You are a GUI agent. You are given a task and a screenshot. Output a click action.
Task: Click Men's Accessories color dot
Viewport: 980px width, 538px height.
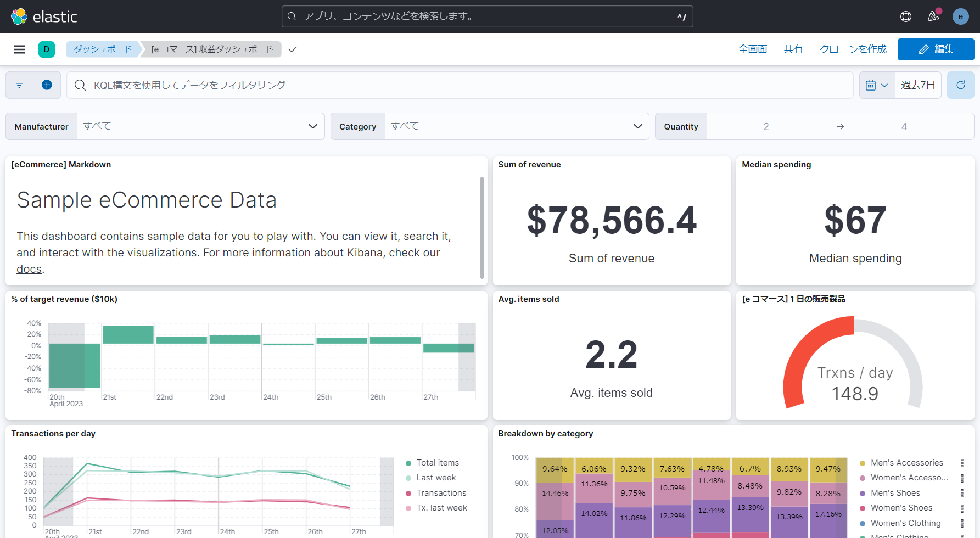[x=863, y=463]
